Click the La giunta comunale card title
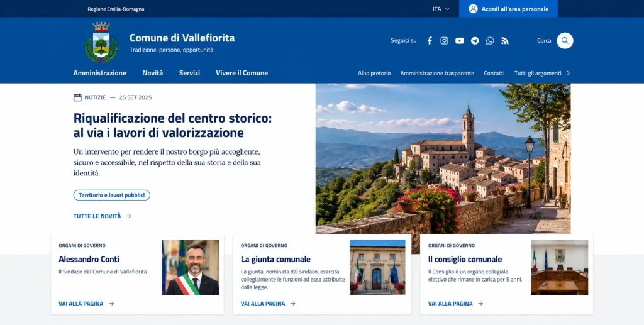Screen dimensions: 644x325 [275, 260]
